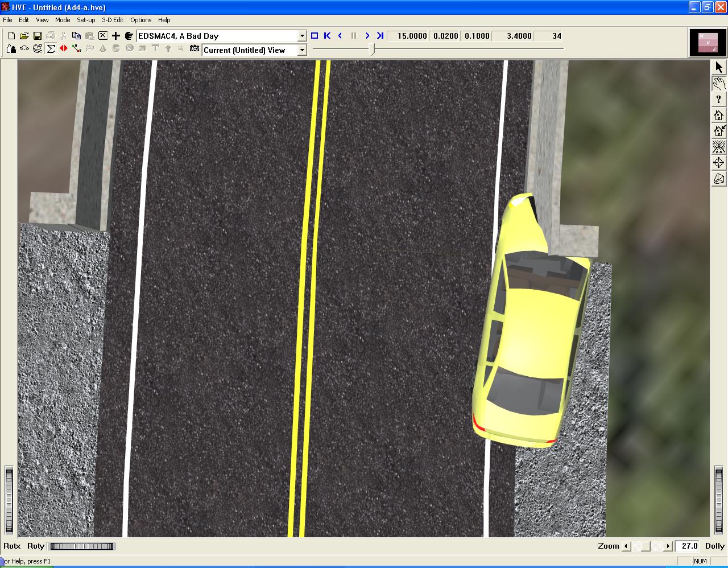Image resolution: width=728 pixels, height=568 pixels.
Task: Toggle the red diamond arrows icon
Action: (x=64, y=50)
